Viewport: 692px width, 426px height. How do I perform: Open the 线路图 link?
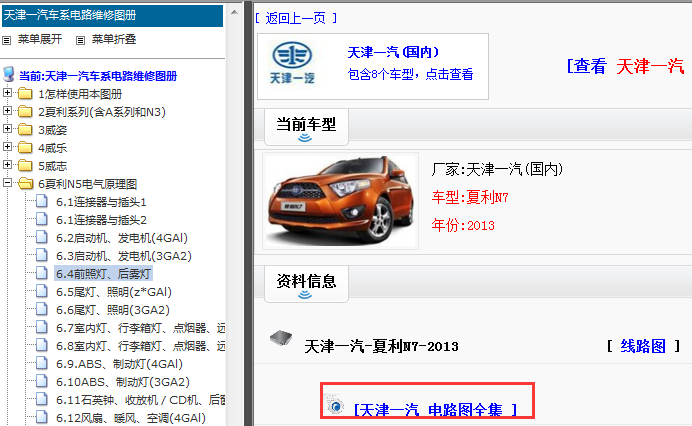pos(643,346)
